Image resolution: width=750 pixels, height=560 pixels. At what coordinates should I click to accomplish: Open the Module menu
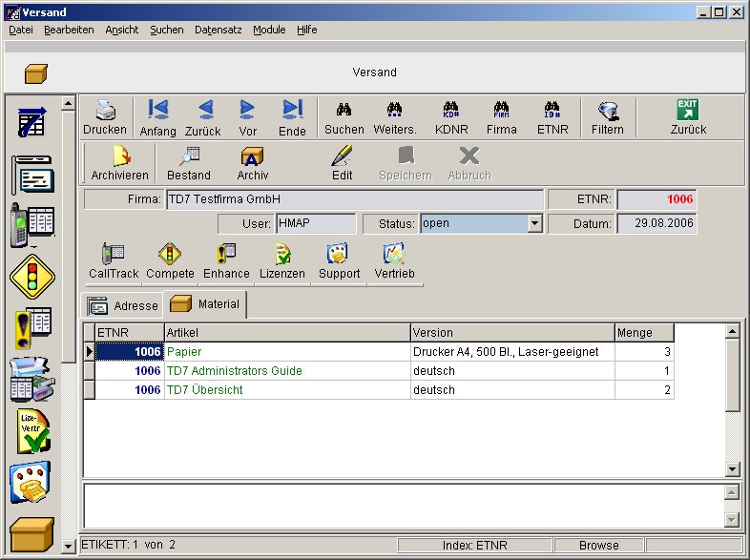point(269,30)
